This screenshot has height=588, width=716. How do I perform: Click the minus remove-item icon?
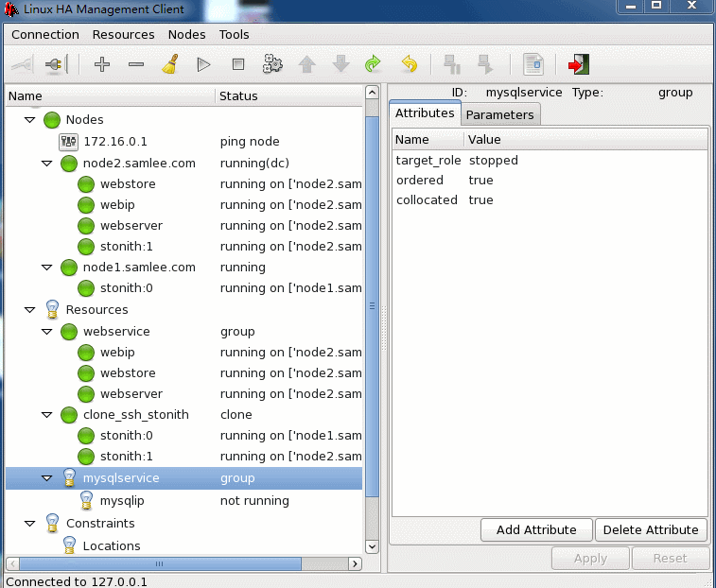tap(136, 64)
